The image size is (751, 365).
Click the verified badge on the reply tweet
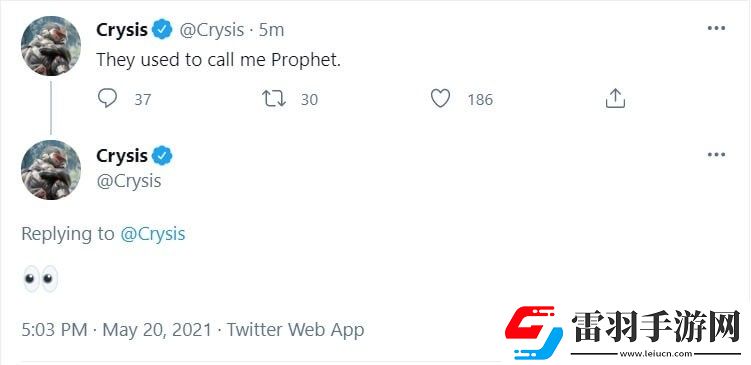pos(162,156)
